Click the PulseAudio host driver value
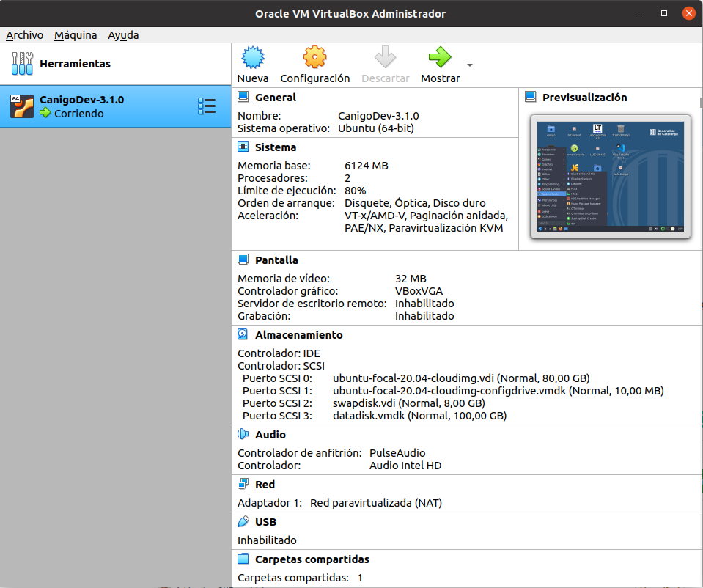The image size is (703, 588). click(397, 453)
